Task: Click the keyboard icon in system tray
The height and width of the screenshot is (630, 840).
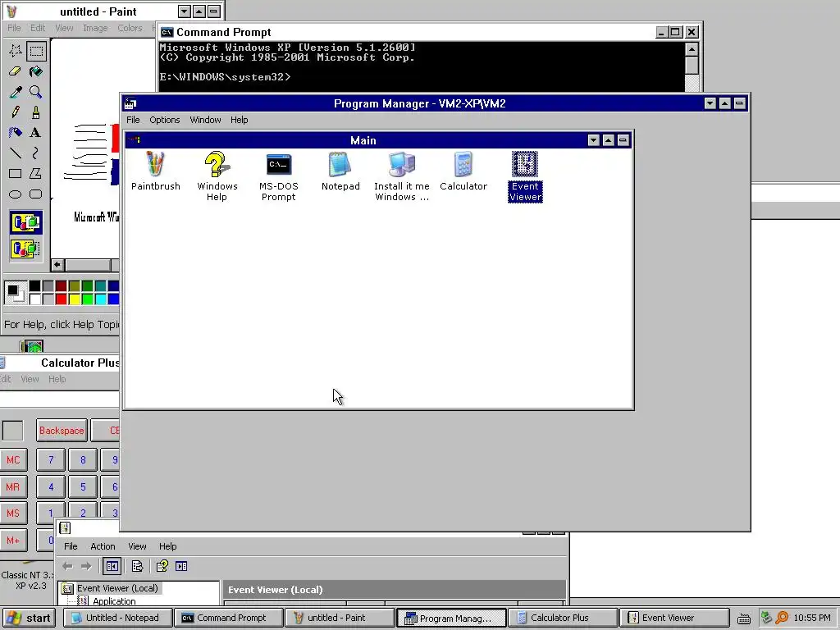Action: click(x=743, y=619)
